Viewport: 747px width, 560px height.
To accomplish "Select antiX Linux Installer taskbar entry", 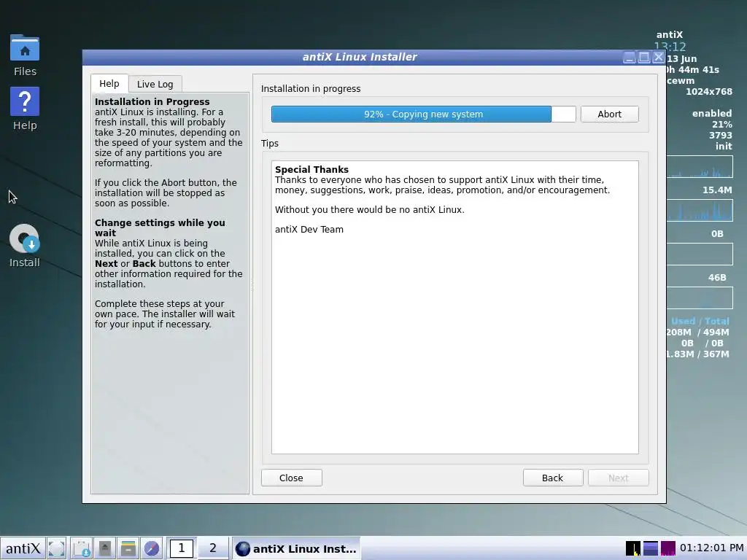I will [296, 548].
